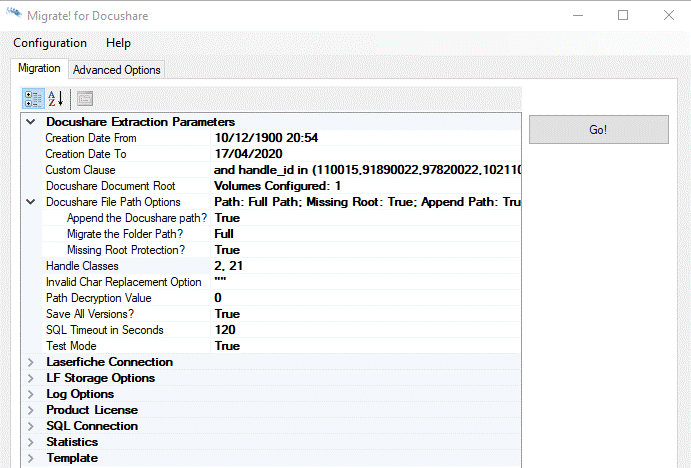
Task: Click the Docushare File Path Options summary value
Action: pyautogui.click(x=366, y=202)
